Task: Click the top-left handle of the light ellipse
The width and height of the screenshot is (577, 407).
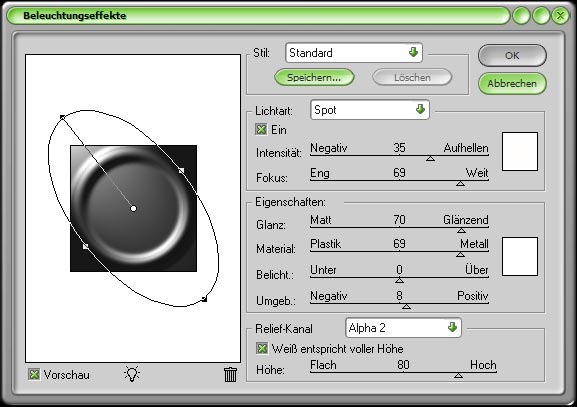Action: point(62,117)
